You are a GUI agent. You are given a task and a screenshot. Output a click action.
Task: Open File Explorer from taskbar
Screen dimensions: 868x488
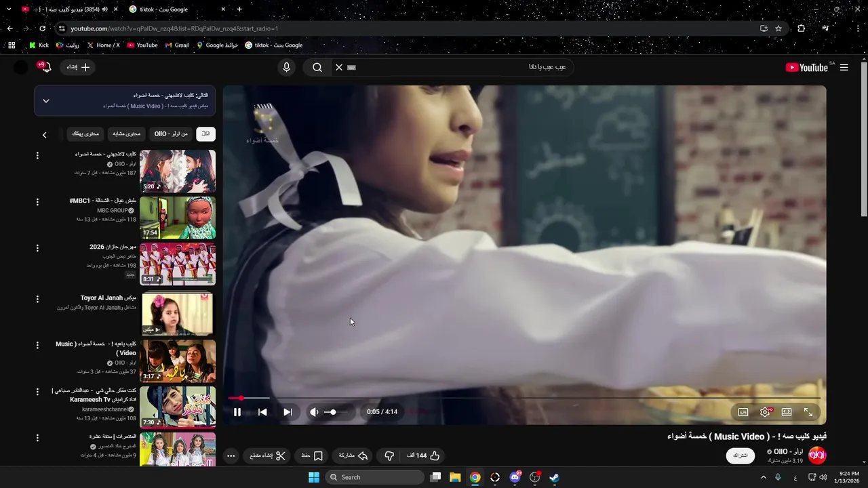pyautogui.click(x=455, y=477)
